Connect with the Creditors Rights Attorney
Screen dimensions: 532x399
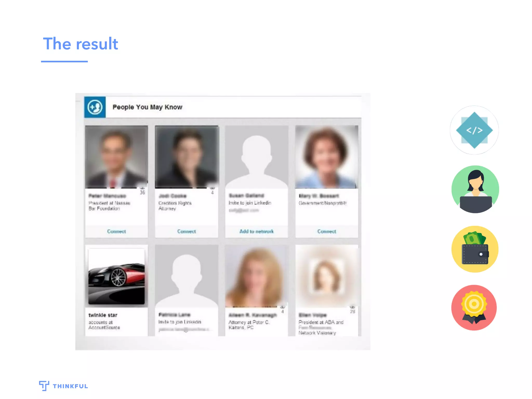point(186,231)
